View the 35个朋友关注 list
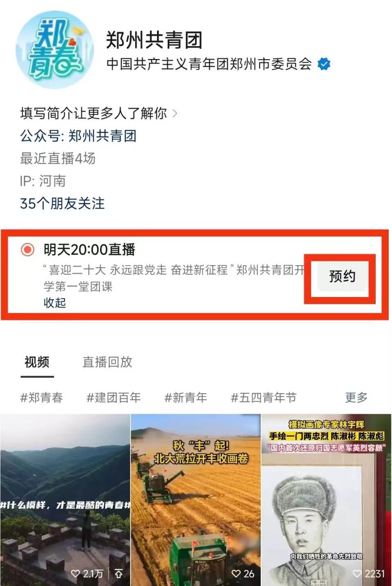Screen dimensions: 392x586 coord(62,203)
